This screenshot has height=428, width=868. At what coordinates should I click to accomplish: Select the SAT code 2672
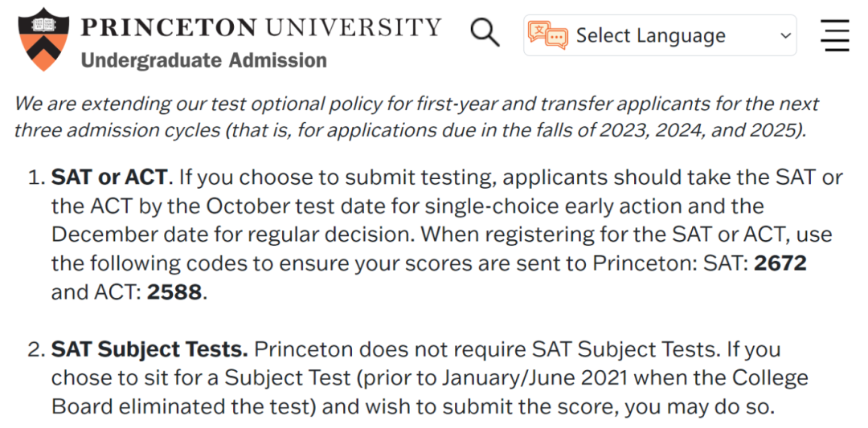click(780, 263)
